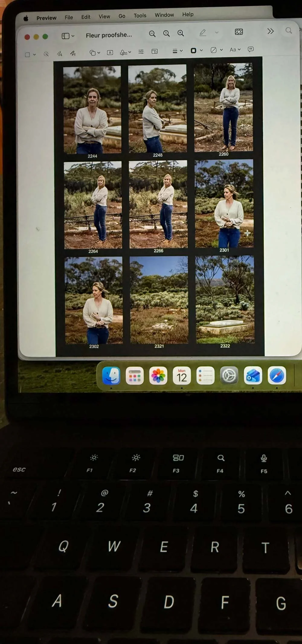Open highlight color options chevron
The height and width of the screenshot is (644, 302).
coord(217,32)
